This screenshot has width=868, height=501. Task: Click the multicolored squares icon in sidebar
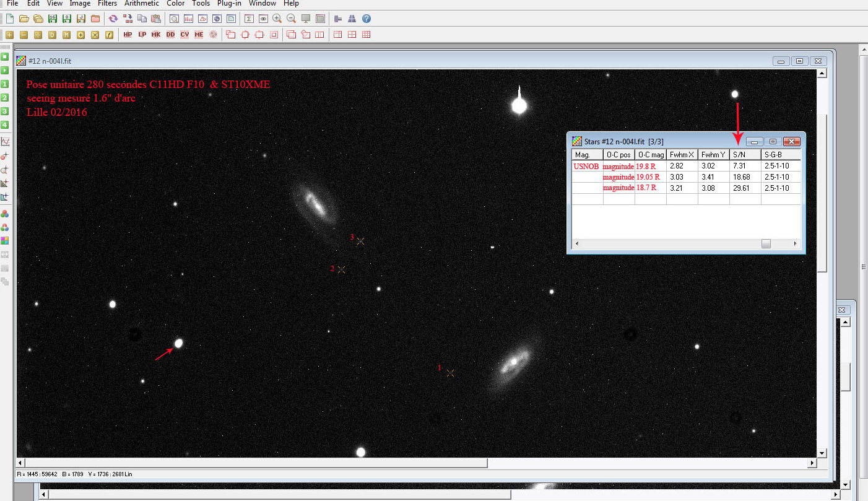coord(5,240)
